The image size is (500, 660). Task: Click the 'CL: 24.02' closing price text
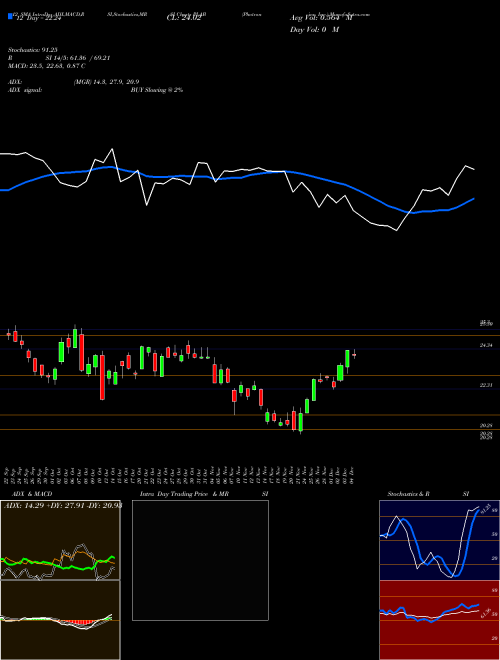pos(184,18)
